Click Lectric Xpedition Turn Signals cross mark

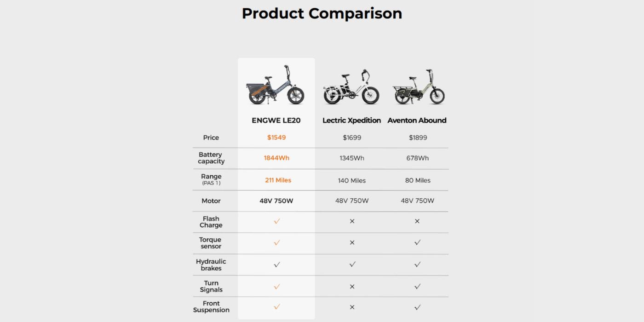coord(352,287)
